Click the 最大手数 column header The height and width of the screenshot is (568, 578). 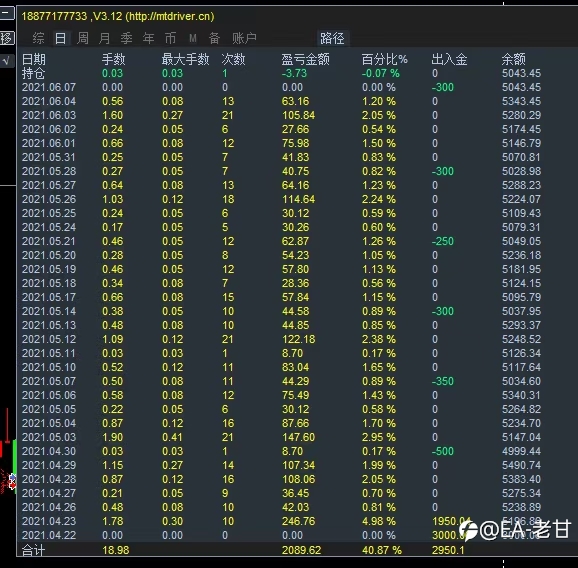tap(185, 59)
